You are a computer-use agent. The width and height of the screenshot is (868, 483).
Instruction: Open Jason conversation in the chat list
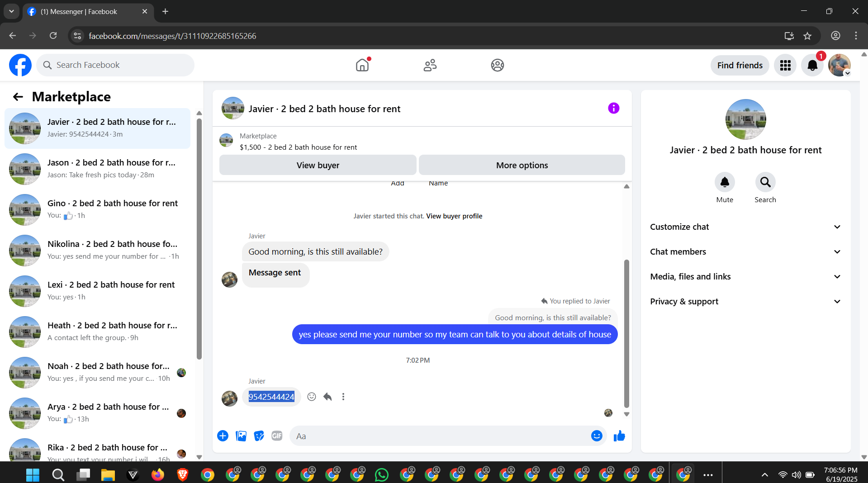(97, 169)
